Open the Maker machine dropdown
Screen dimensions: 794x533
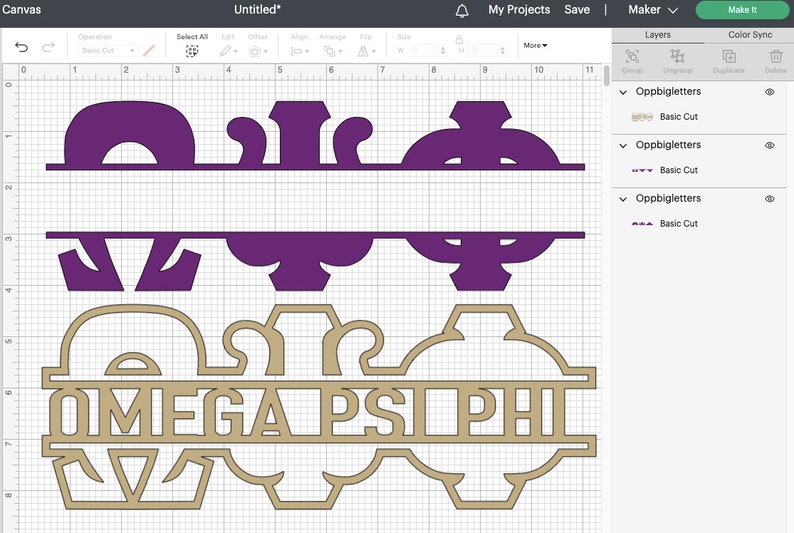653,10
